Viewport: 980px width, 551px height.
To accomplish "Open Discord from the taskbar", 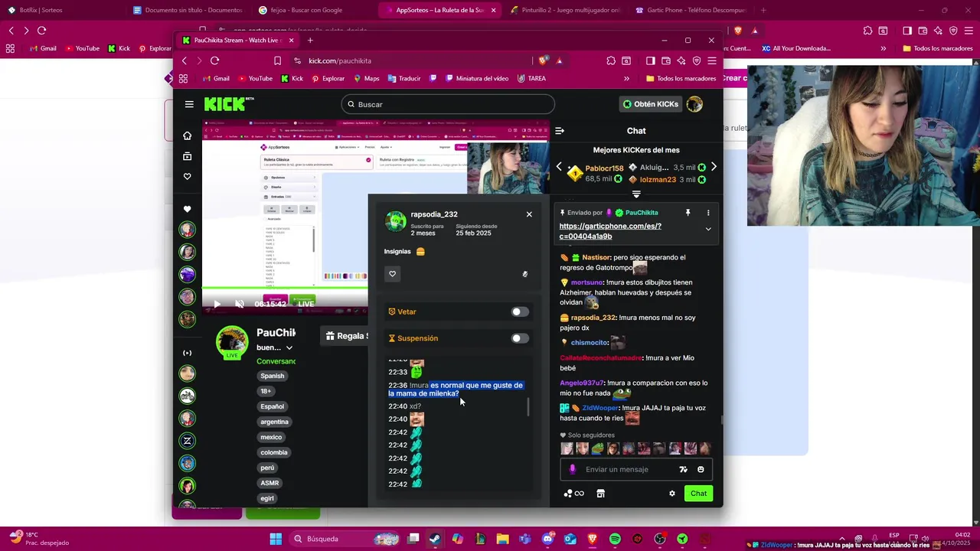I will click(x=547, y=539).
